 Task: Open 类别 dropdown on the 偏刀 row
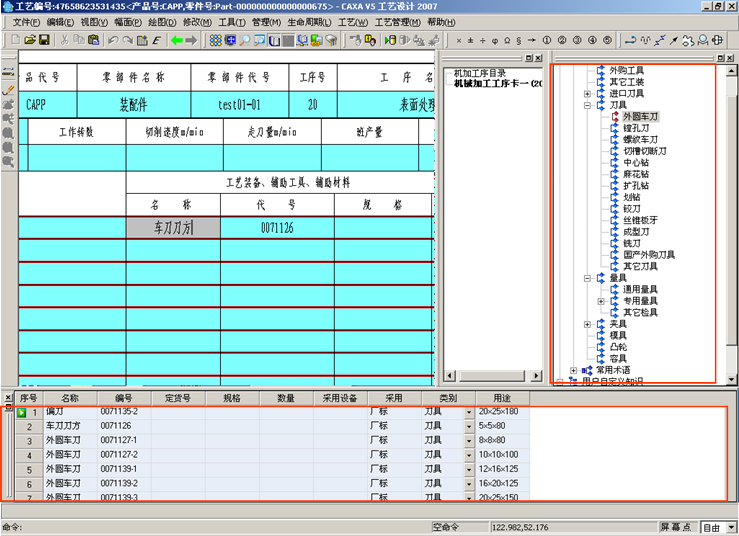click(x=469, y=412)
